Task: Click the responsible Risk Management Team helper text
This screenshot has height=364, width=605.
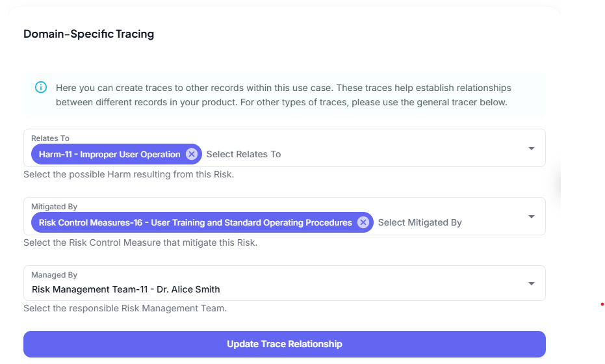Action: [125, 308]
